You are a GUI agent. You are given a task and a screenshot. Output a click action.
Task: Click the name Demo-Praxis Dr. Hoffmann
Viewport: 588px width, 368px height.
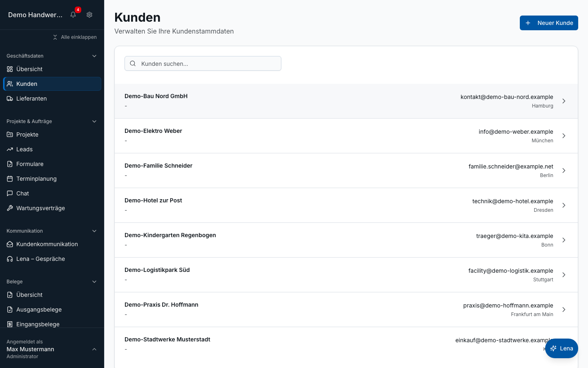[161, 305]
